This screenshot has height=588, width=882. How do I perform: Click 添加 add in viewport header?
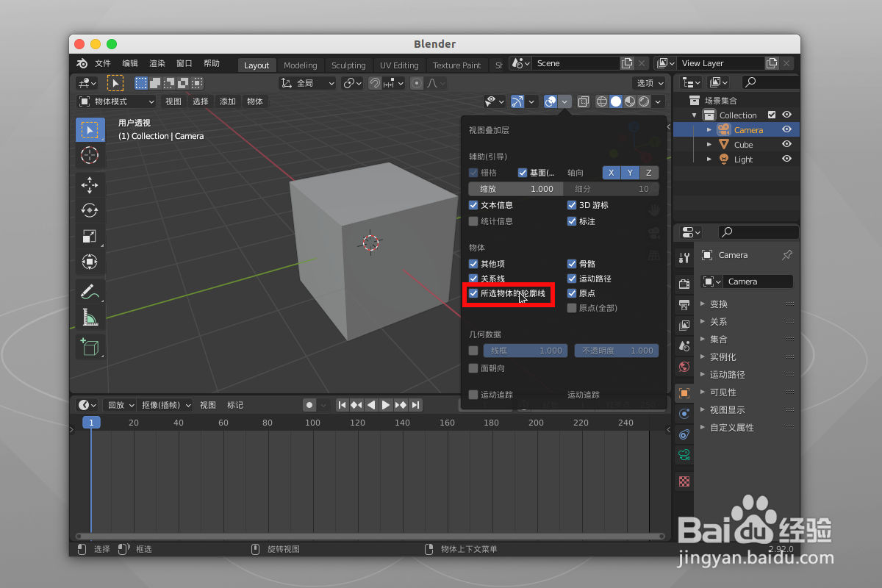coord(228,101)
